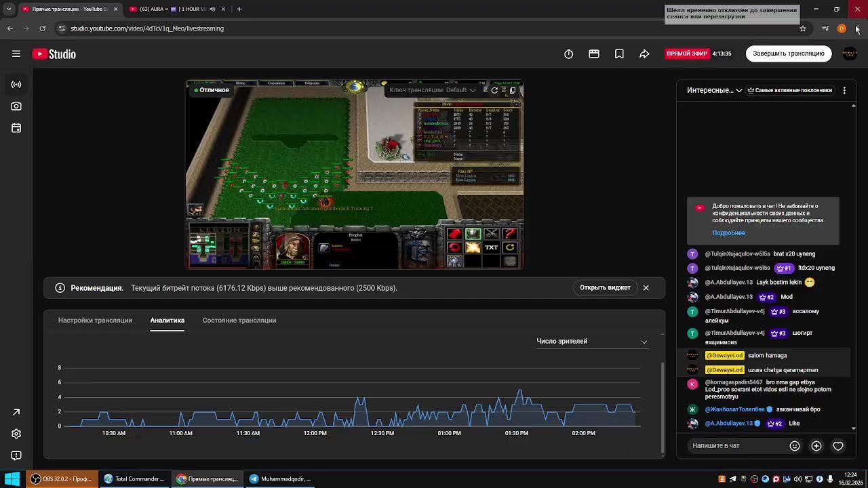Click the stopwatch timer icon in header
Image resolution: width=868 pixels, height=488 pixels.
point(569,54)
